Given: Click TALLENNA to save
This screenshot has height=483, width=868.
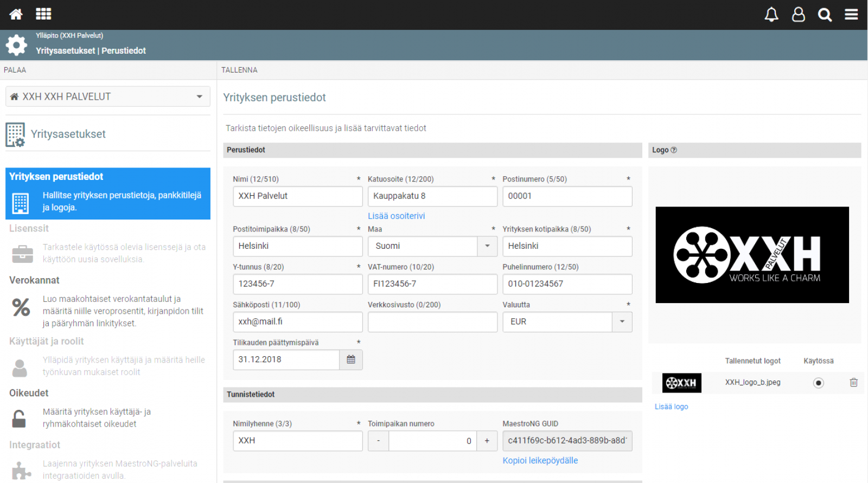Looking at the screenshot, I should pyautogui.click(x=239, y=70).
